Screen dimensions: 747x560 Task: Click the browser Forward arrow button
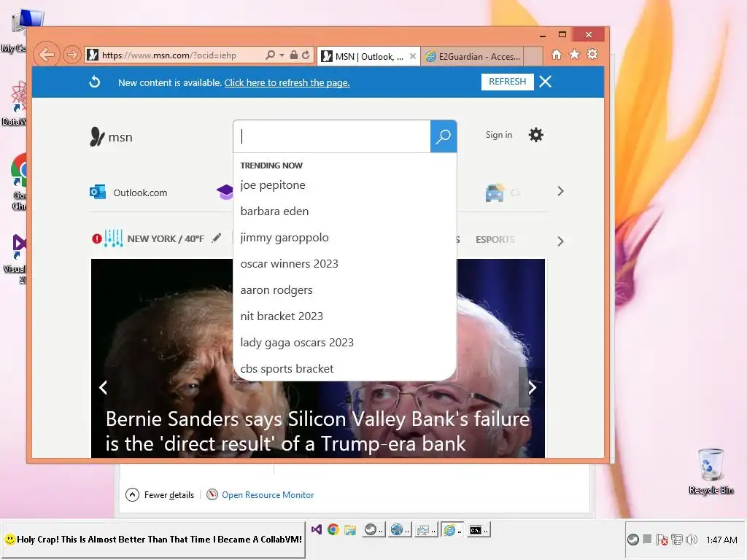(x=72, y=55)
